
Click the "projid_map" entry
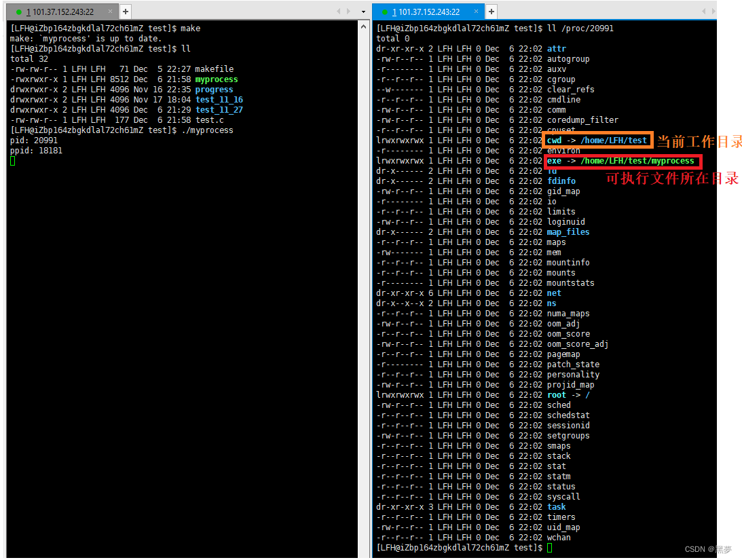point(571,384)
